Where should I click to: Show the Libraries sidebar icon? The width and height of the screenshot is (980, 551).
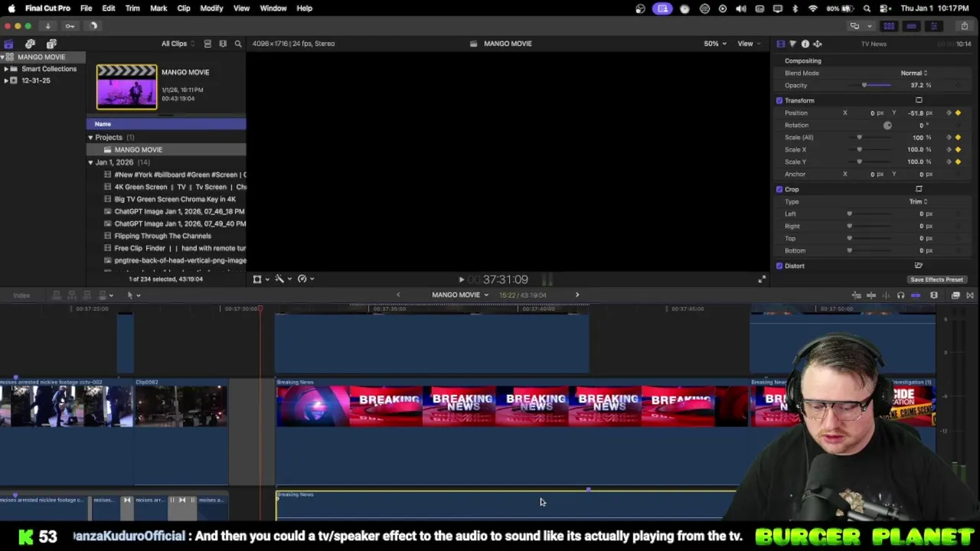pos(8,44)
